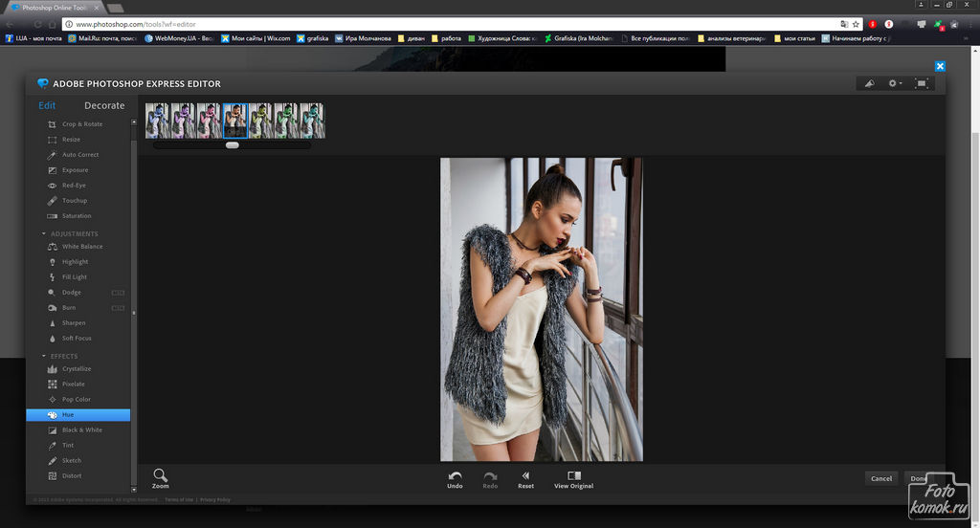The height and width of the screenshot is (528, 980).
Task: Click the Done button
Action: [918, 478]
